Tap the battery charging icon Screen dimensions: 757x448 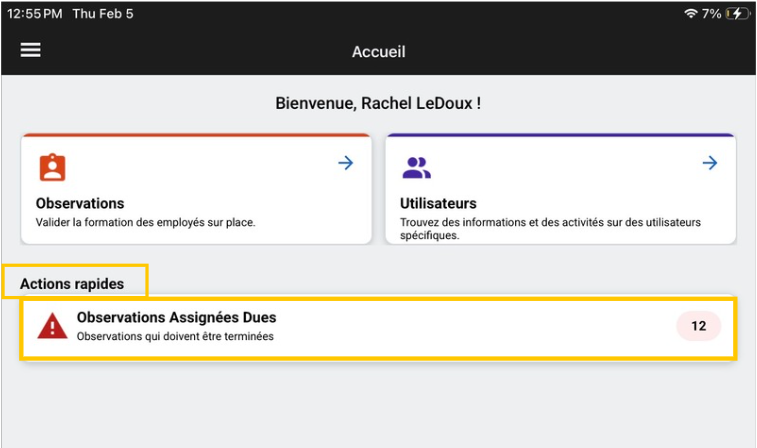(x=737, y=14)
